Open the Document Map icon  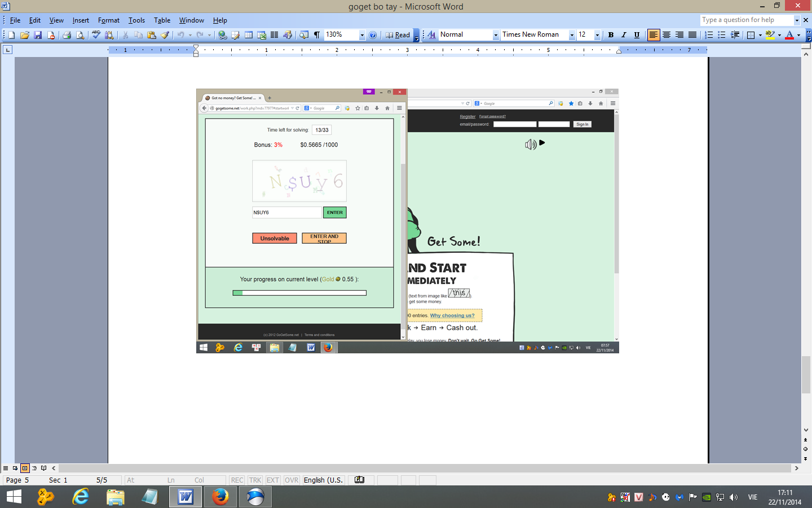[x=304, y=35]
